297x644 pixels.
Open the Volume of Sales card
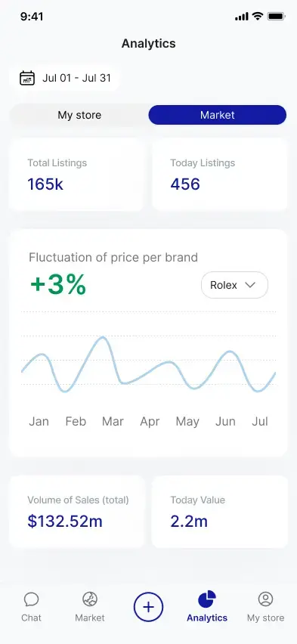[x=76, y=512]
